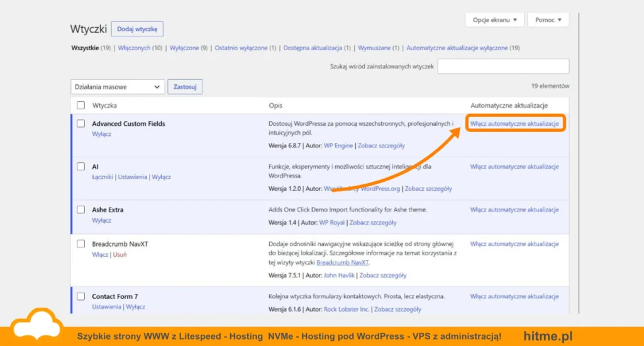Check the AI plugin checkbox
This screenshot has width=644, height=346.
click(81, 167)
